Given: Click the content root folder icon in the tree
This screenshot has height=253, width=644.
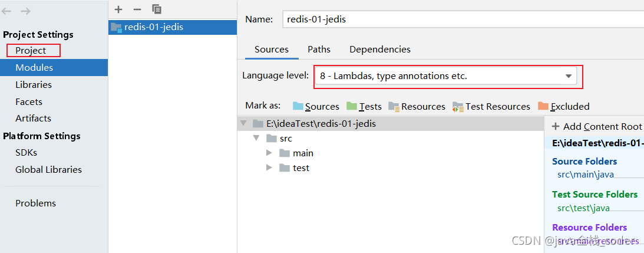Looking at the screenshot, I should click(x=258, y=123).
